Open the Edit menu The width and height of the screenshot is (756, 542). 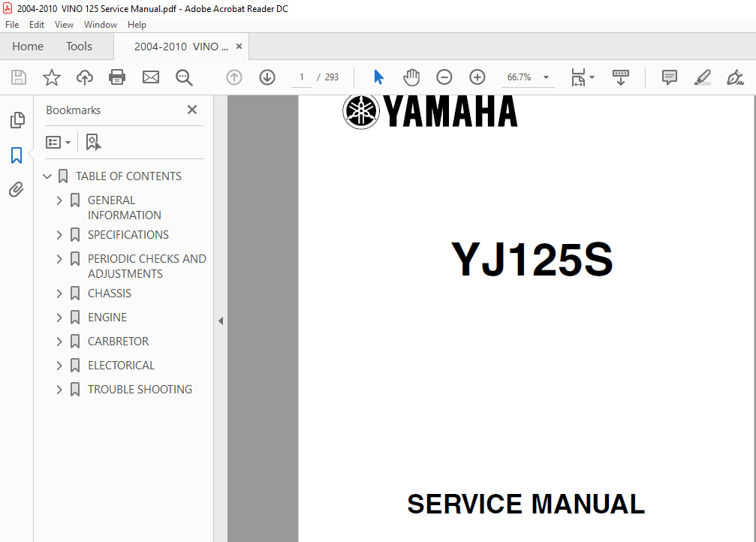37,25
